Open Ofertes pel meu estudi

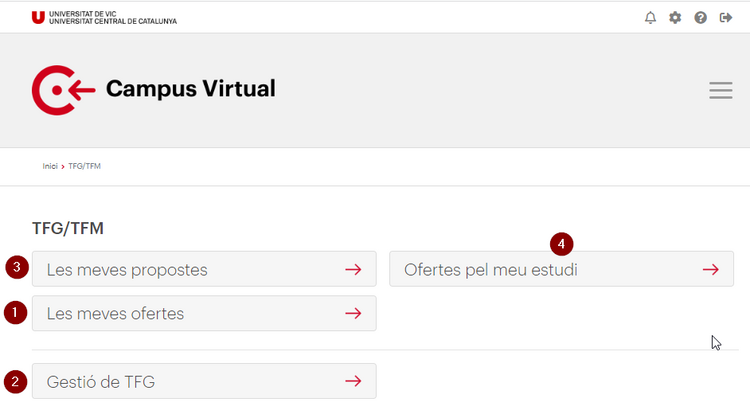click(x=562, y=269)
